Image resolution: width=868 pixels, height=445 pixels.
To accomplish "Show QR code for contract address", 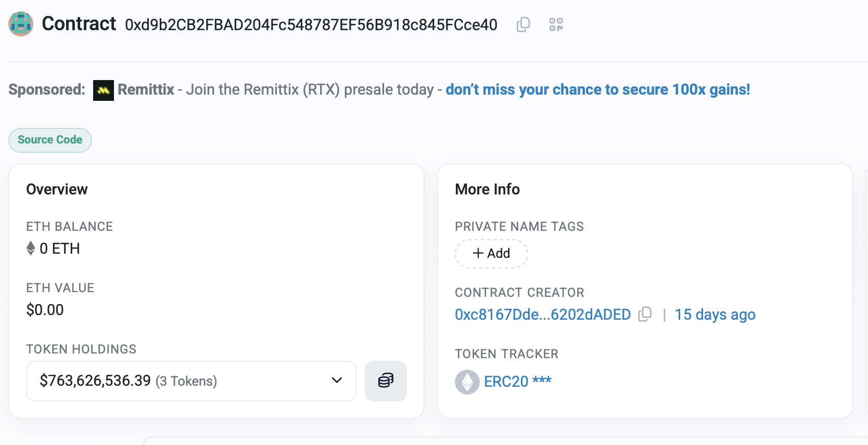I will click(x=556, y=24).
